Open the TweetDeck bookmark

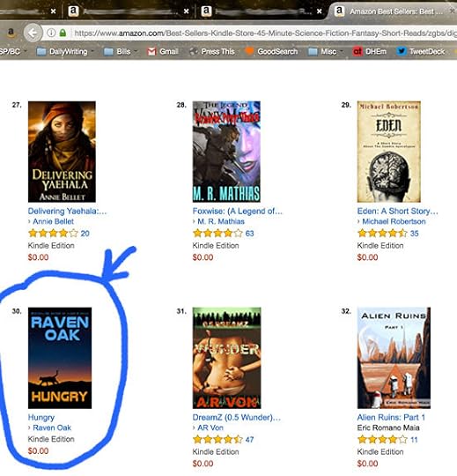pyautogui.click(x=421, y=52)
